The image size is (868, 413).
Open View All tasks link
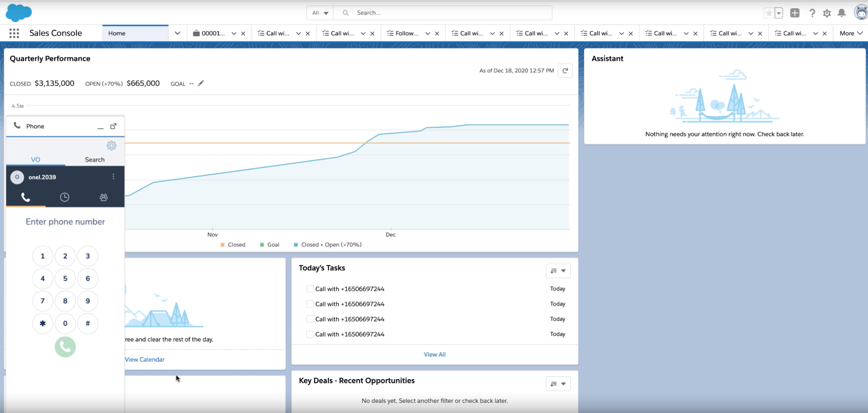pyautogui.click(x=434, y=354)
